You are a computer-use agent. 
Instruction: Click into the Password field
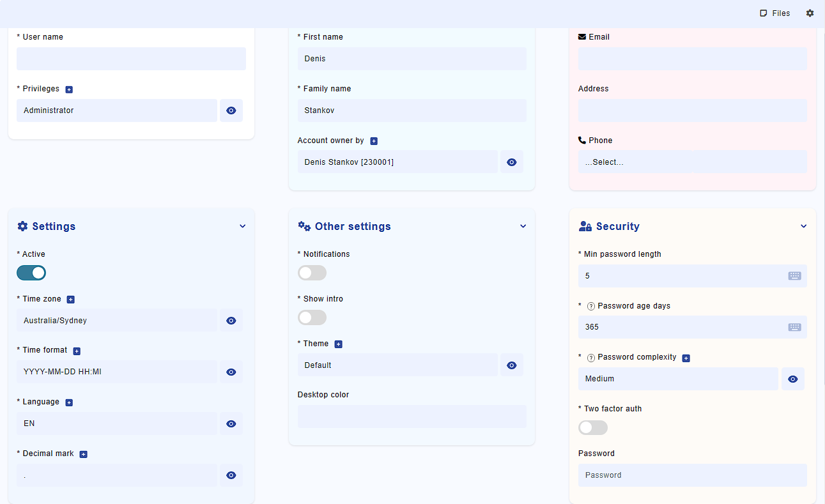click(693, 475)
